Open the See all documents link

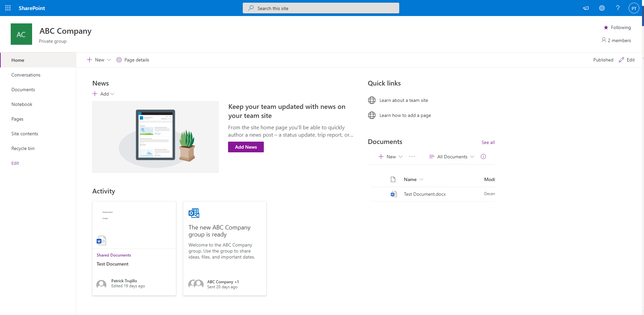(x=488, y=142)
